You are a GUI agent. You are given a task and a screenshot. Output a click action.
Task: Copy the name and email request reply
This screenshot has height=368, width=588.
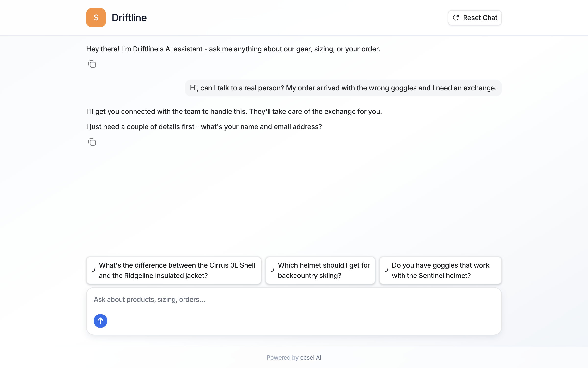click(x=92, y=142)
